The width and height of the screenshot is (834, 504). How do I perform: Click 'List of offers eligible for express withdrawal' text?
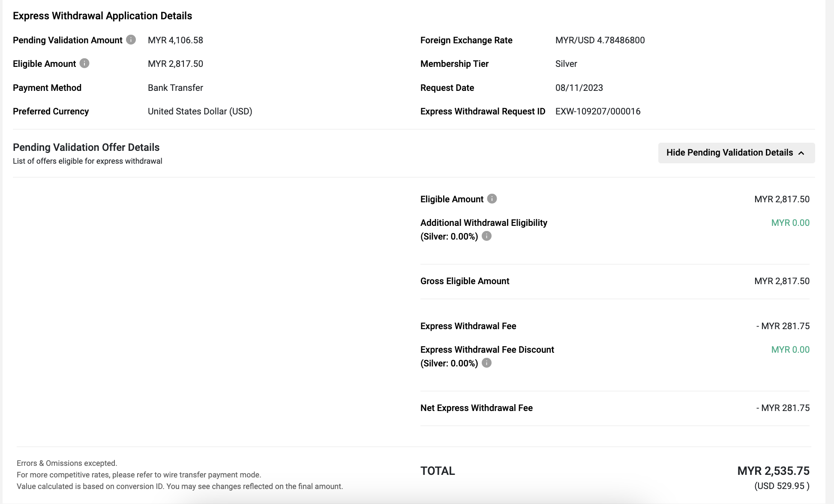pyautogui.click(x=87, y=161)
